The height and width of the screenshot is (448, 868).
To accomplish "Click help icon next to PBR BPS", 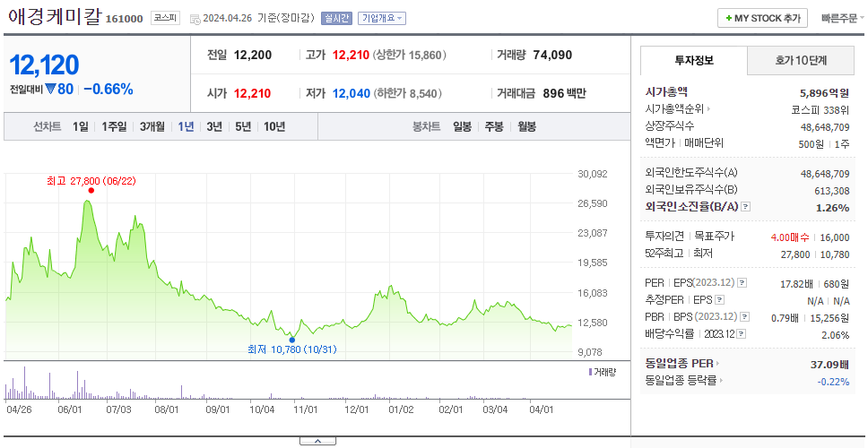I will pyautogui.click(x=745, y=317).
